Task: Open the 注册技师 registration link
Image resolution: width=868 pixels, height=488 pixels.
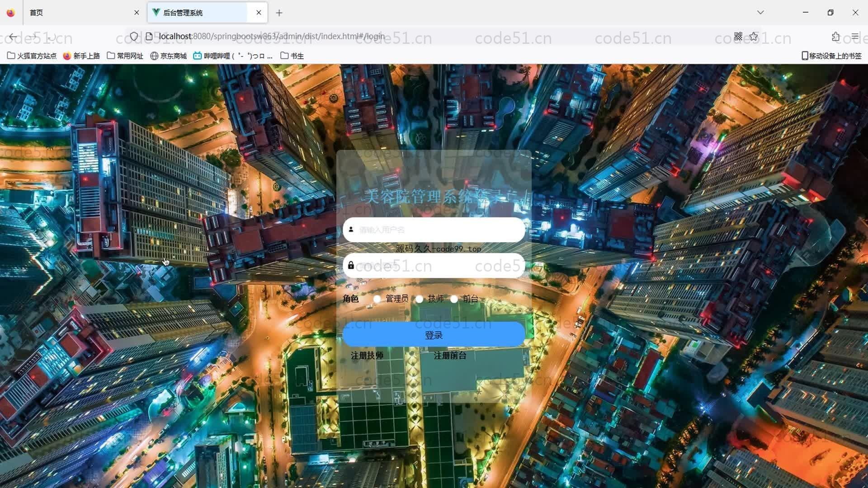Action: click(367, 356)
